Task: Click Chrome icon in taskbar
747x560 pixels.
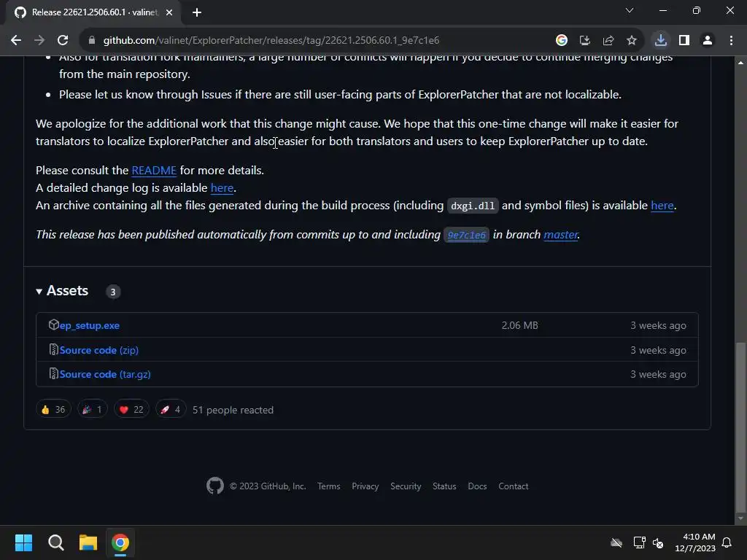Action: 120,542
